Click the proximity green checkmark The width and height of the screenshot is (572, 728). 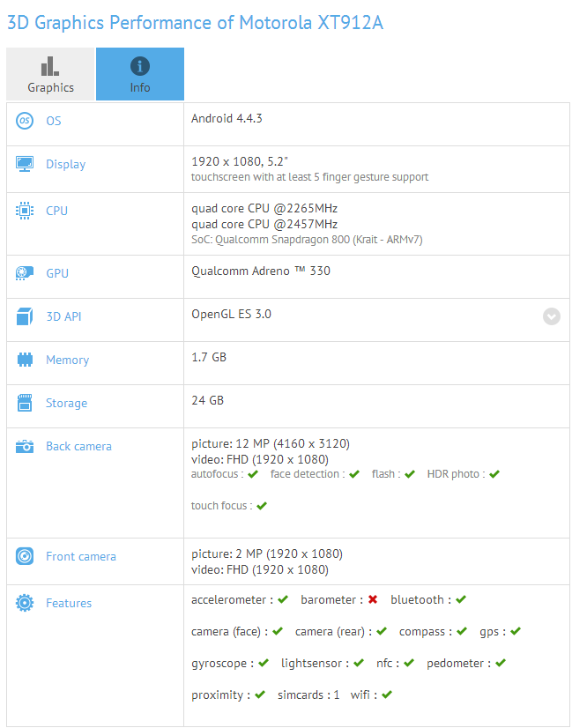pos(260,695)
